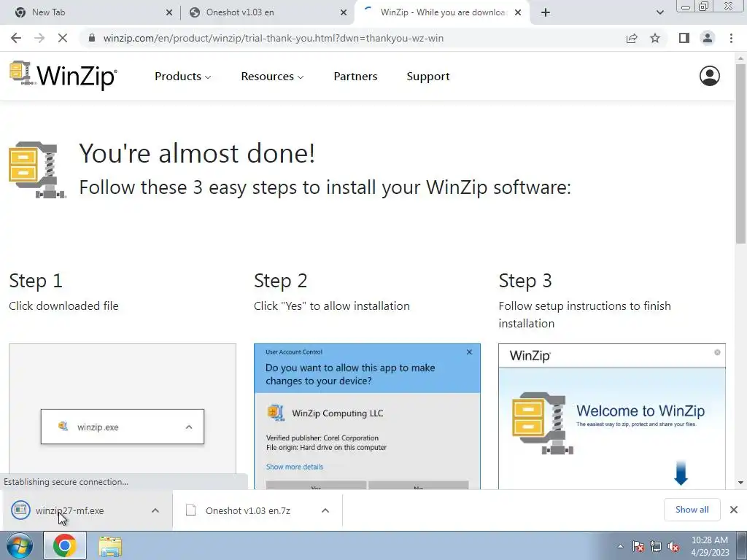Switch to the New Tab tab

[90, 12]
